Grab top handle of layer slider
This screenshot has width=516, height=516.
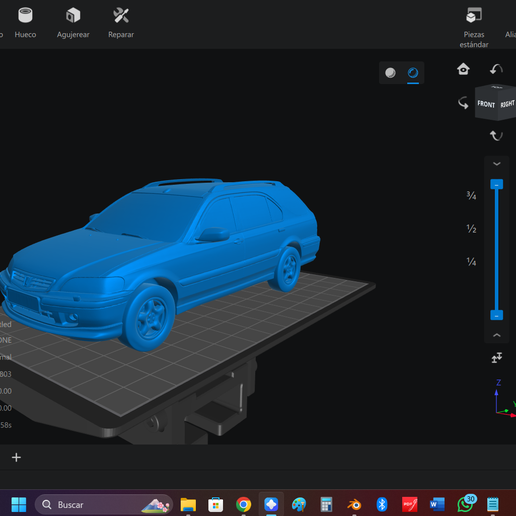coord(497,184)
